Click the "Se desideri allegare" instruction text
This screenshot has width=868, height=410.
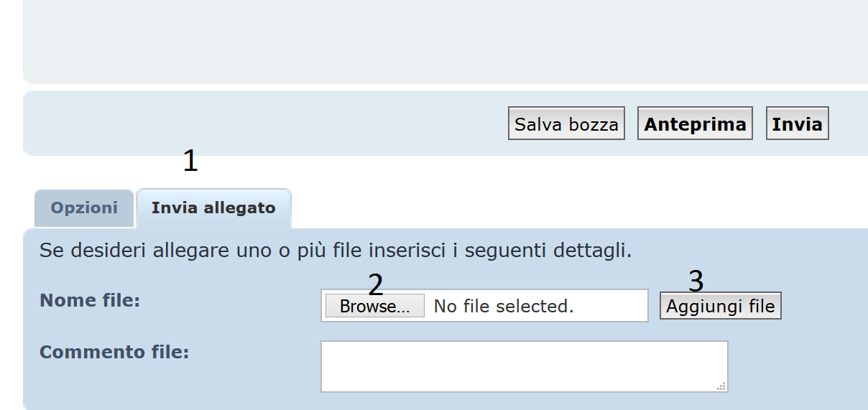point(335,251)
